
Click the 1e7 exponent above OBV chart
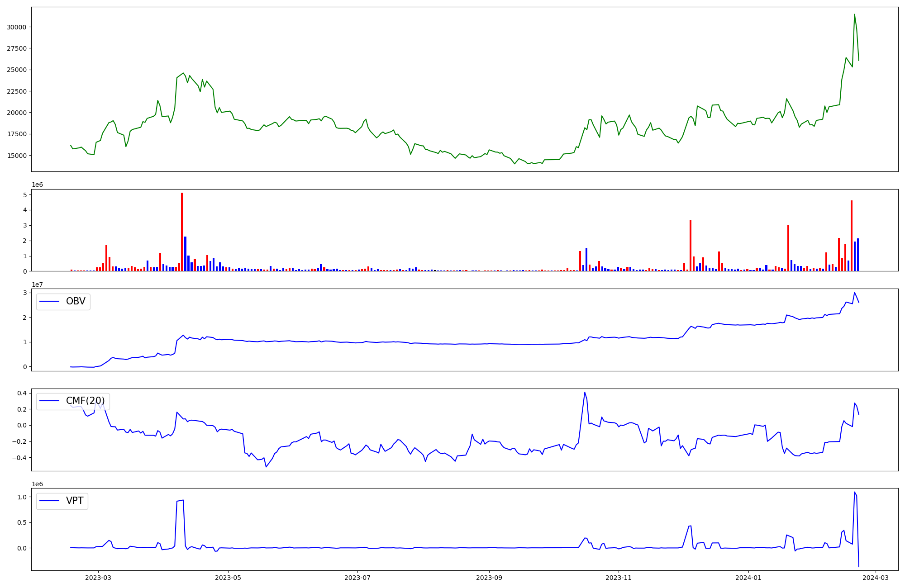37,285
